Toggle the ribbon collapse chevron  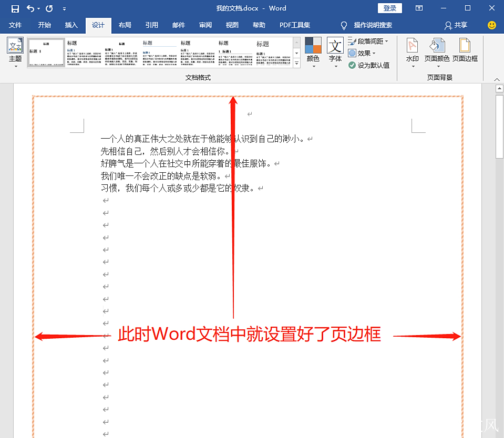pos(496,79)
